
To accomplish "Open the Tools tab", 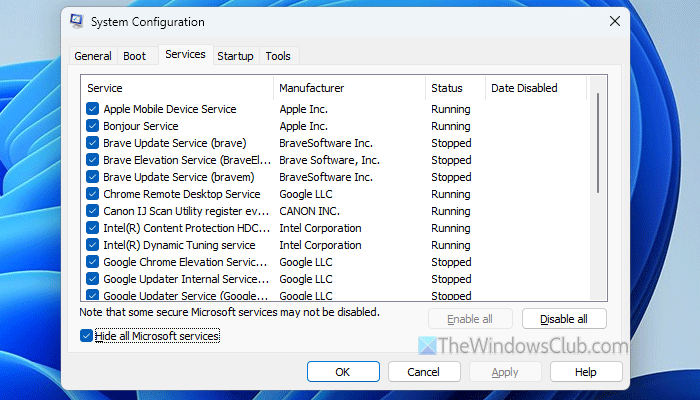I will pos(278,56).
